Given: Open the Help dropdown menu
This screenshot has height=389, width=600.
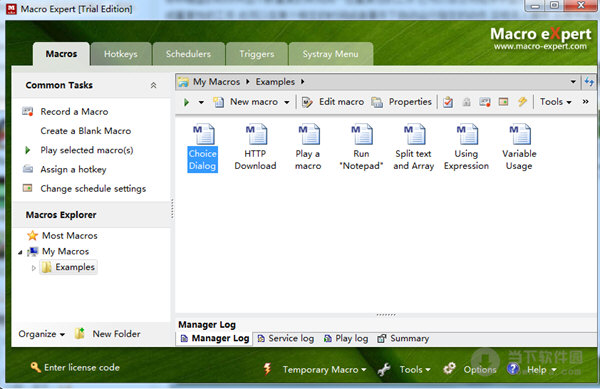Looking at the screenshot, I should [541, 369].
